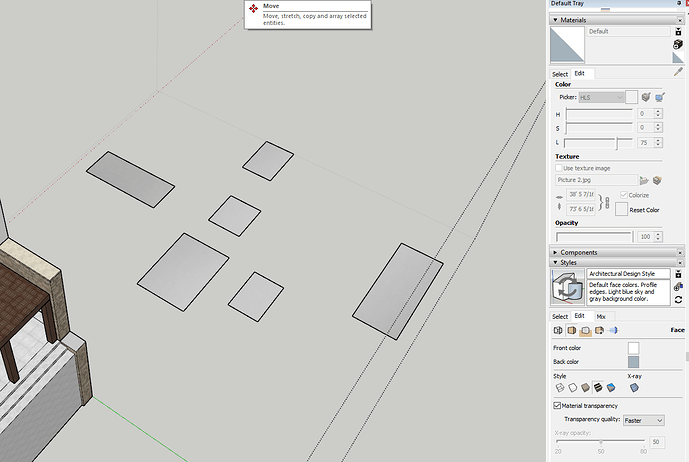Click the texture width 38' 5 7/16 field
The height and width of the screenshot is (462, 689).
pos(581,194)
